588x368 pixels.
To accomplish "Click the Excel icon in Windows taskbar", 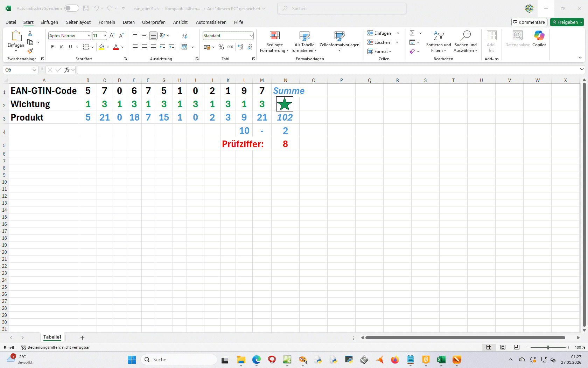I will (x=441, y=360).
